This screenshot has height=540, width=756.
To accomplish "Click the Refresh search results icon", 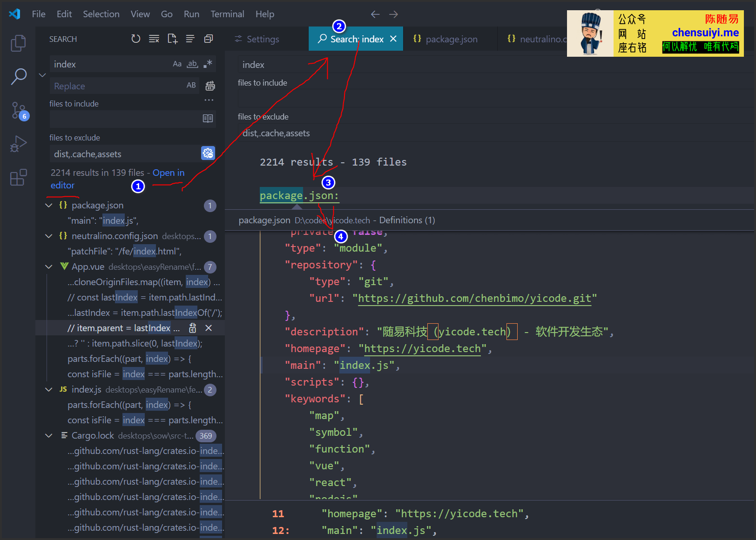I will (135, 39).
